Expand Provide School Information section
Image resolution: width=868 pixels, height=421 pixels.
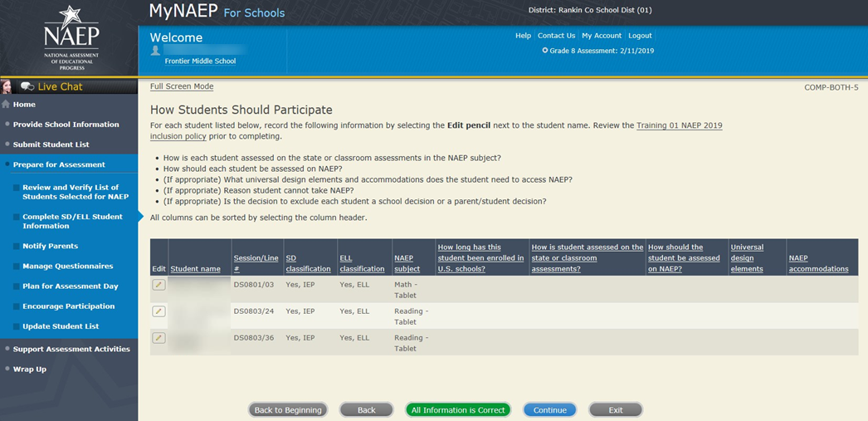pyautogui.click(x=66, y=125)
